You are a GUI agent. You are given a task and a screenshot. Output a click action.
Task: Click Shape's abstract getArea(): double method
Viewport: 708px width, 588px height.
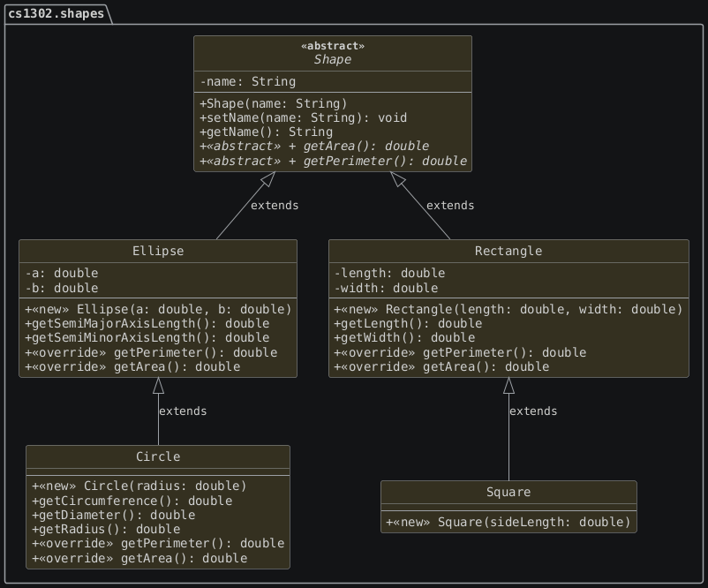[314, 147]
